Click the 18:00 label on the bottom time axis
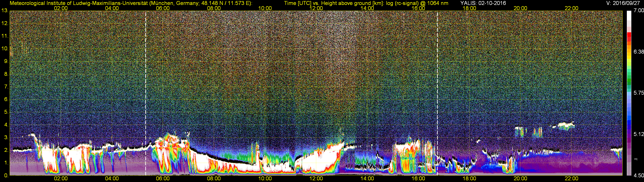The height and width of the screenshot is (182, 644). [469, 179]
